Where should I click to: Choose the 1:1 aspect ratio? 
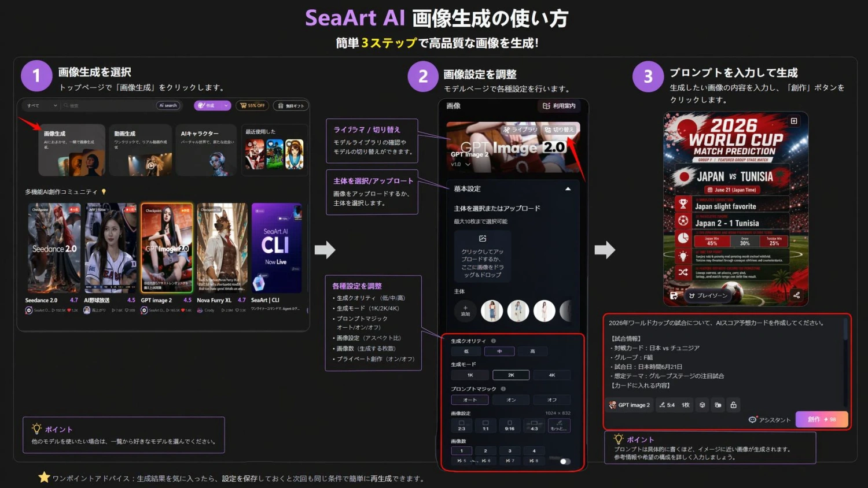pos(486,426)
